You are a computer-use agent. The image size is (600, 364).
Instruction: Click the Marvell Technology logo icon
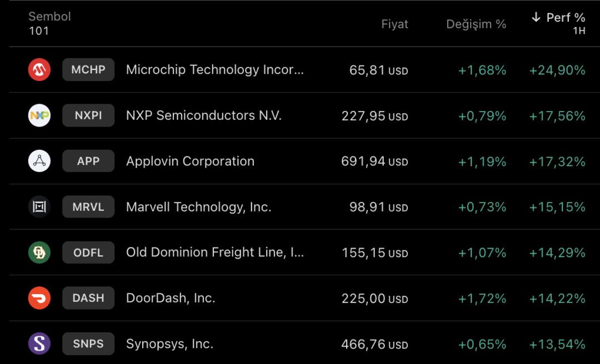click(x=39, y=207)
